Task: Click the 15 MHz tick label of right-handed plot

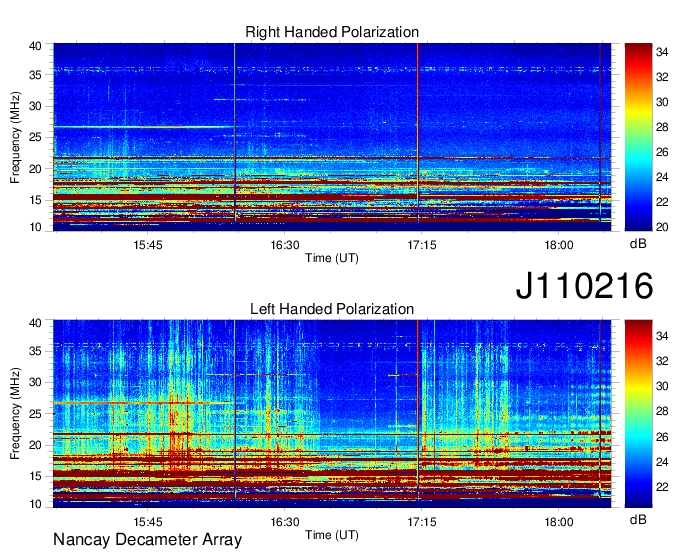Action: click(35, 200)
